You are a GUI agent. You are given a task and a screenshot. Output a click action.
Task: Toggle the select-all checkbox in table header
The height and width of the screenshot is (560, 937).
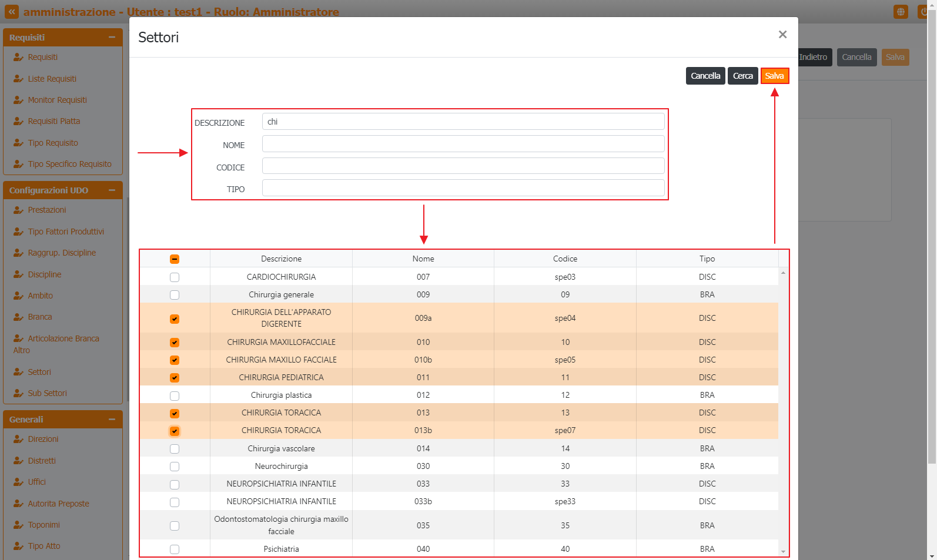175,259
